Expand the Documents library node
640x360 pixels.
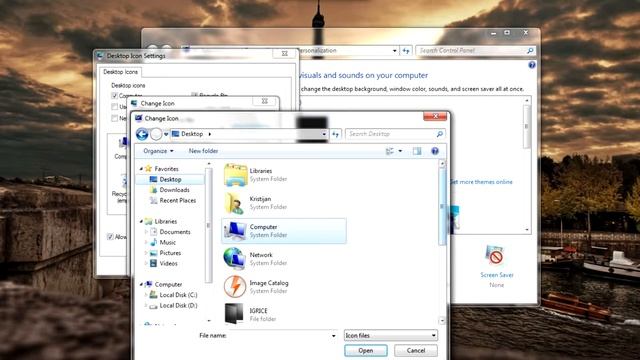(146, 232)
